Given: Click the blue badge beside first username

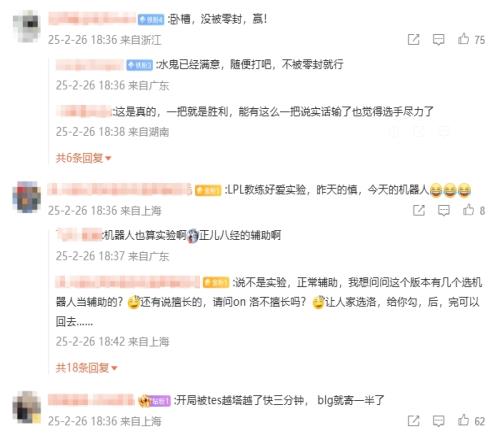Looking at the screenshot, I should [x=151, y=20].
